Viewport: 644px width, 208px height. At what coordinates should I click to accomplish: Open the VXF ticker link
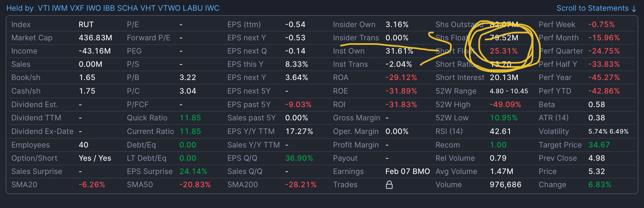(77, 8)
